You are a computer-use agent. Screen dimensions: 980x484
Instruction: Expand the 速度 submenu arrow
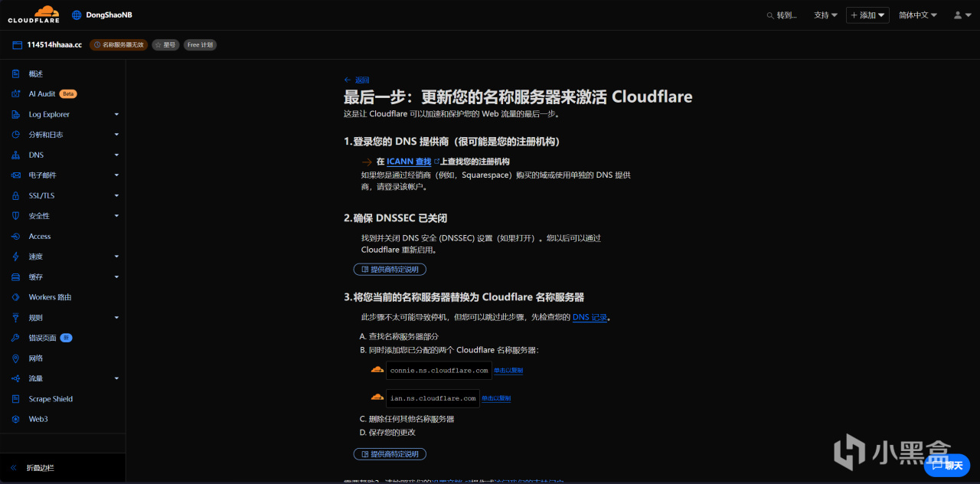pyautogui.click(x=116, y=257)
